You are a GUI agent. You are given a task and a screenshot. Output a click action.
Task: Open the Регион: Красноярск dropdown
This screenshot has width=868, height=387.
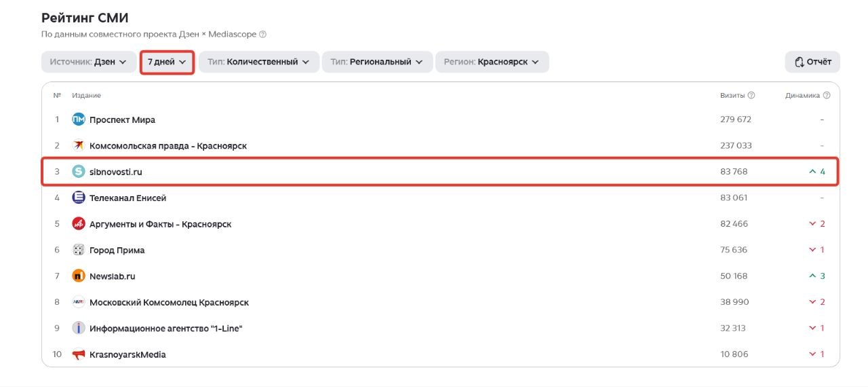click(492, 62)
